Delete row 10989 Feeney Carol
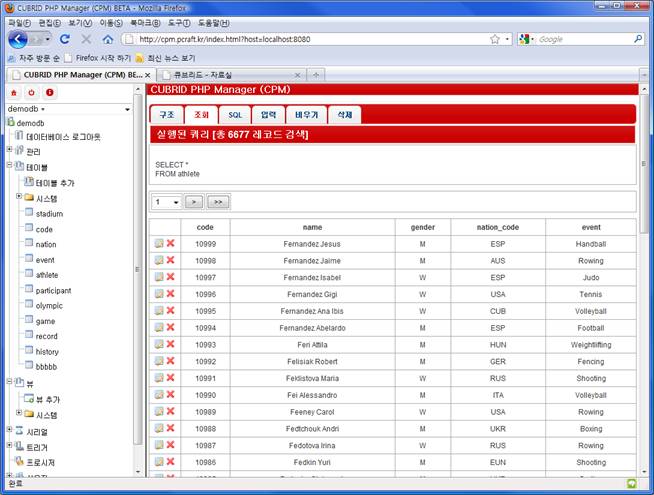654x495 pixels. point(170,411)
